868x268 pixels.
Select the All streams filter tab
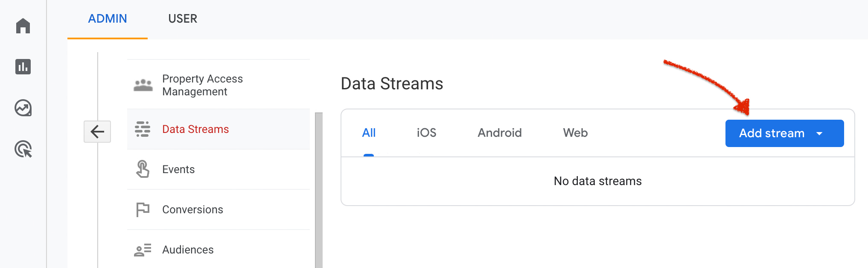(x=369, y=133)
